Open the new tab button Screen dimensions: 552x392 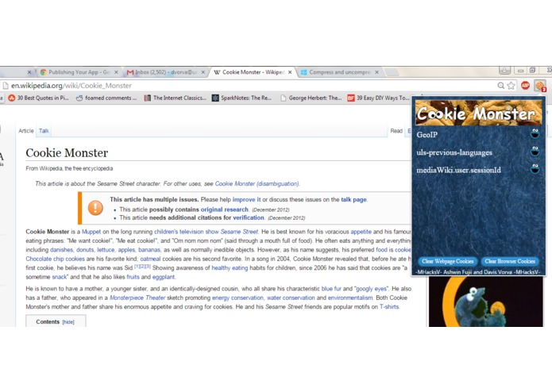392,72
